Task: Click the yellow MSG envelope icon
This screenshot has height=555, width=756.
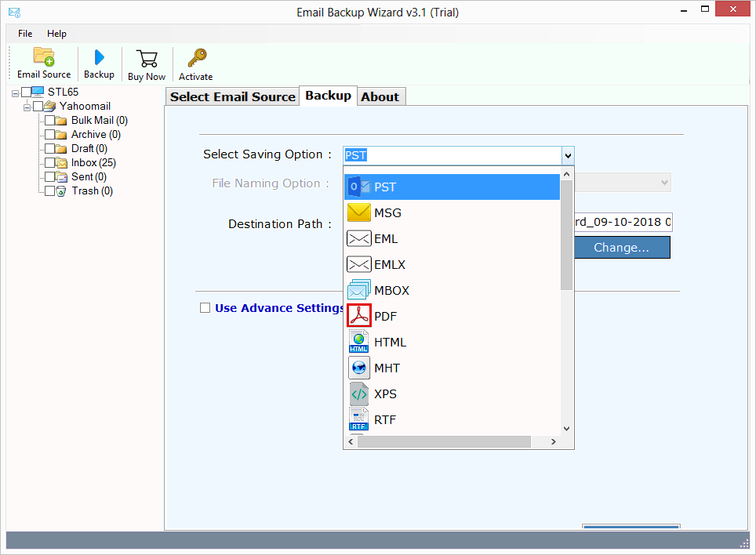Action: pos(358,212)
